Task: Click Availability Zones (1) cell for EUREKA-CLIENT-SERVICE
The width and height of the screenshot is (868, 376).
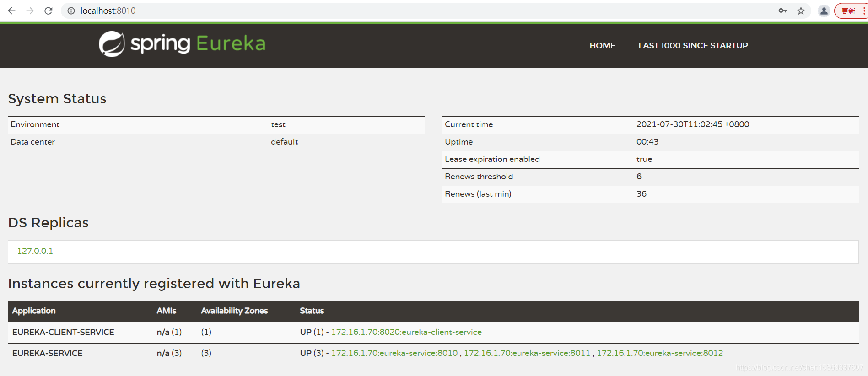Action: coord(206,332)
